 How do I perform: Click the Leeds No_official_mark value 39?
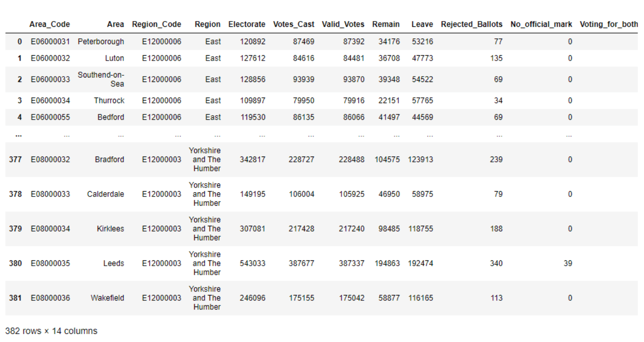point(568,263)
